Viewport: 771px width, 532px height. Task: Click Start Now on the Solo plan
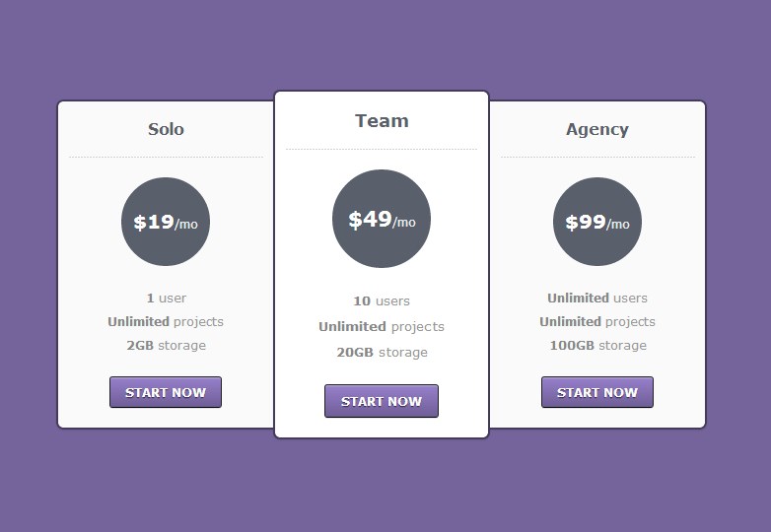tap(166, 392)
